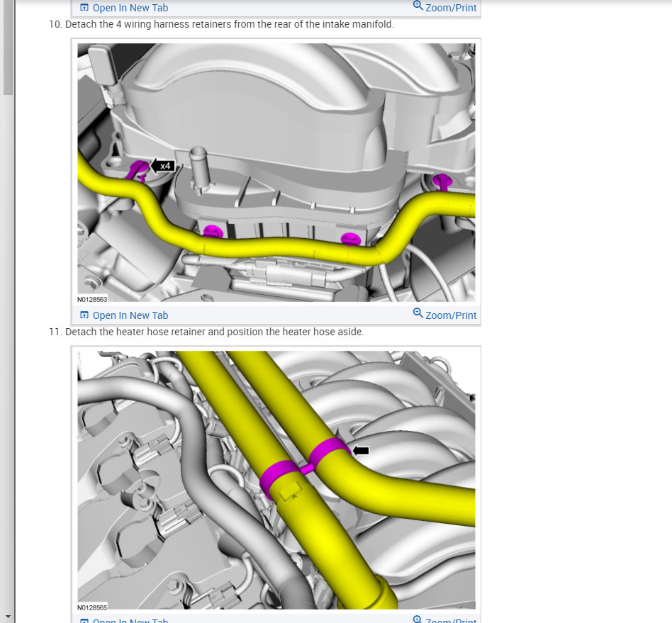Click Zoom/Print link above step 10 text
The height and width of the screenshot is (623, 672).
tap(444, 7)
